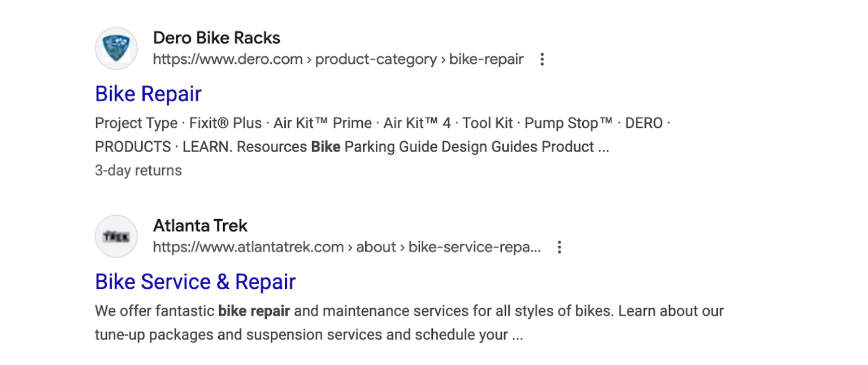Screen dimensions: 868x365
Task: Select the "product-category" breadcrumb segment
Action: [376, 59]
